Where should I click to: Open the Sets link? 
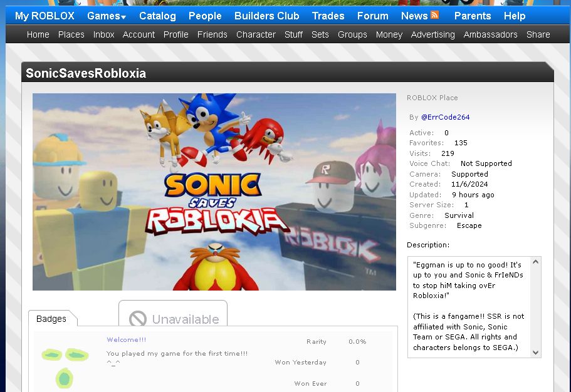320,34
